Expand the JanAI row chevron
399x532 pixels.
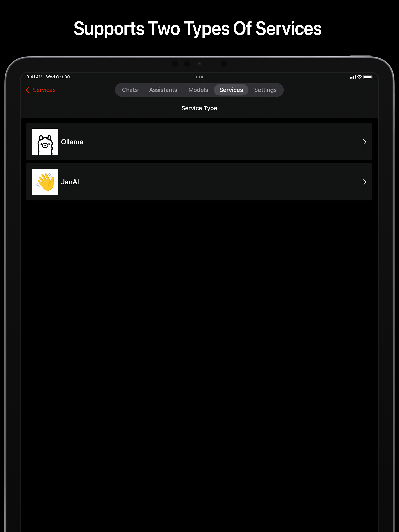click(365, 182)
